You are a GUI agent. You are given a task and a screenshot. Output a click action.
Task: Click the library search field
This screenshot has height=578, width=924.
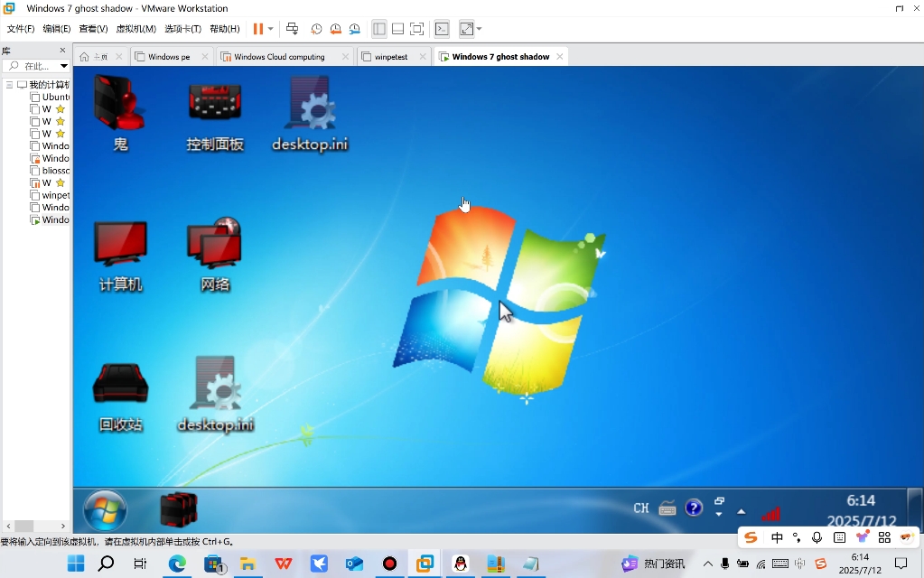tap(30, 66)
